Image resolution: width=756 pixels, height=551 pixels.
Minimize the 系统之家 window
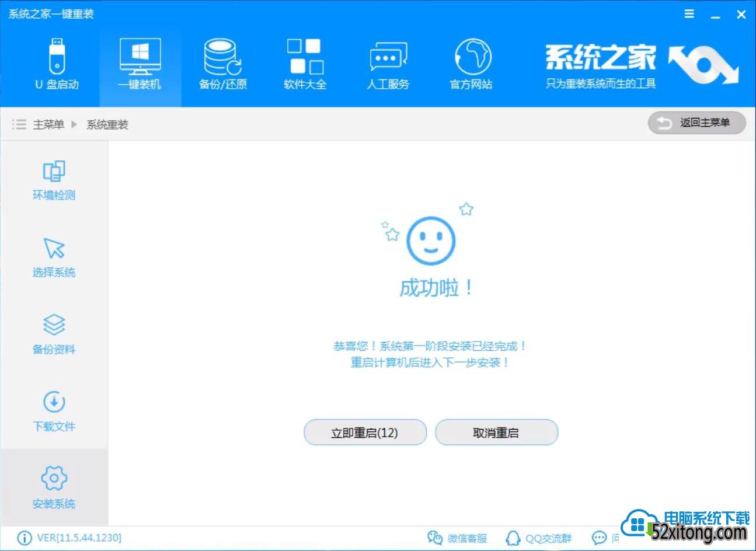pos(715,16)
